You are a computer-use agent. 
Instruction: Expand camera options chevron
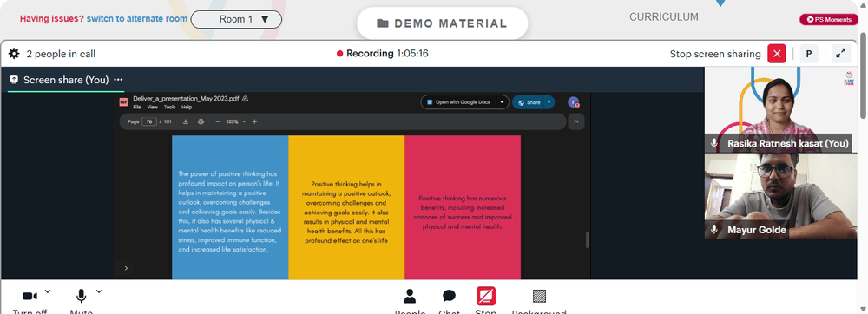47,291
